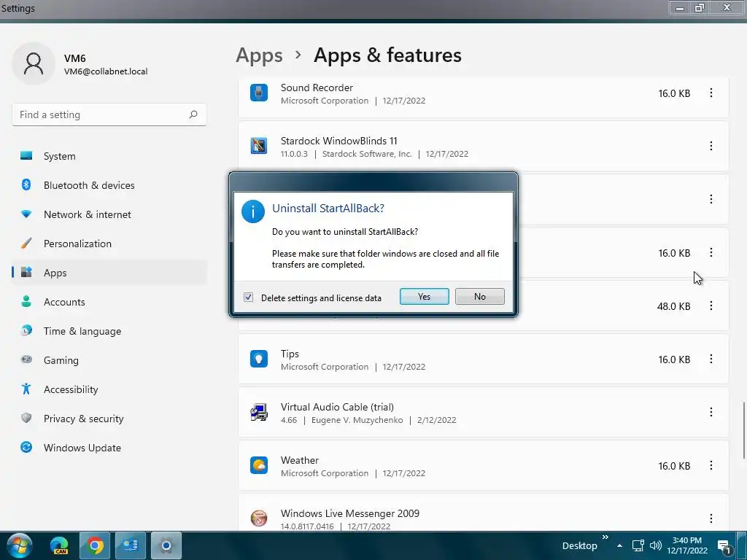Click the search magnifier in Find a setting
The width and height of the screenshot is (747, 560).
(x=193, y=114)
